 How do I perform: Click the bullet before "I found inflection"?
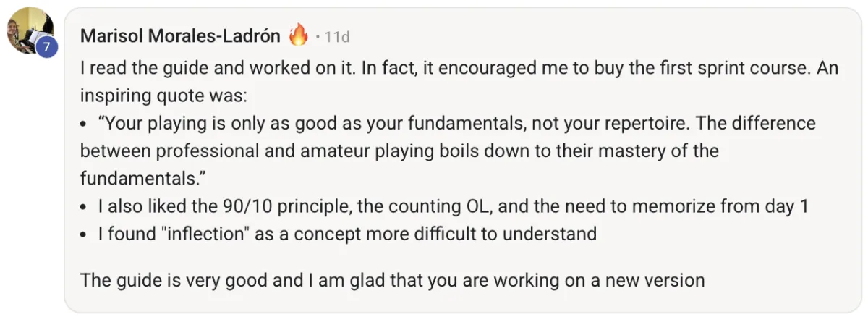pos(84,234)
